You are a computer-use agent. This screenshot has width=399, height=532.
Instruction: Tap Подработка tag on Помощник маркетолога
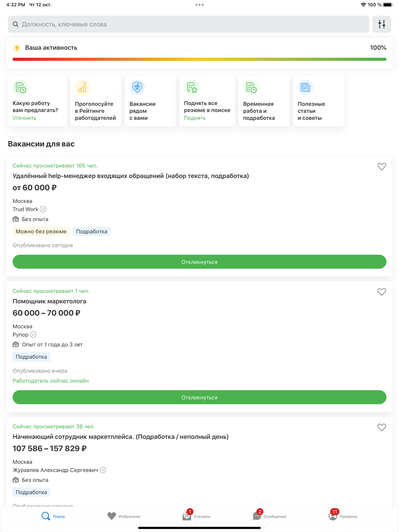click(31, 357)
